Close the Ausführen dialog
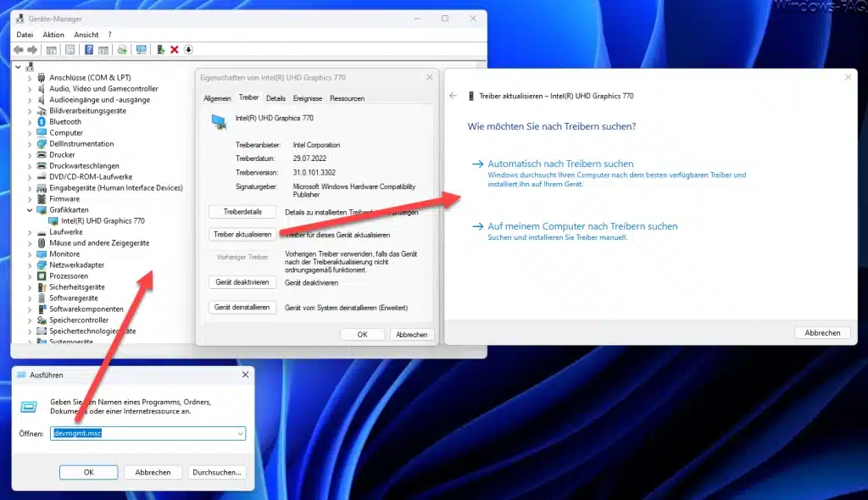The image size is (868, 500). [245, 375]
